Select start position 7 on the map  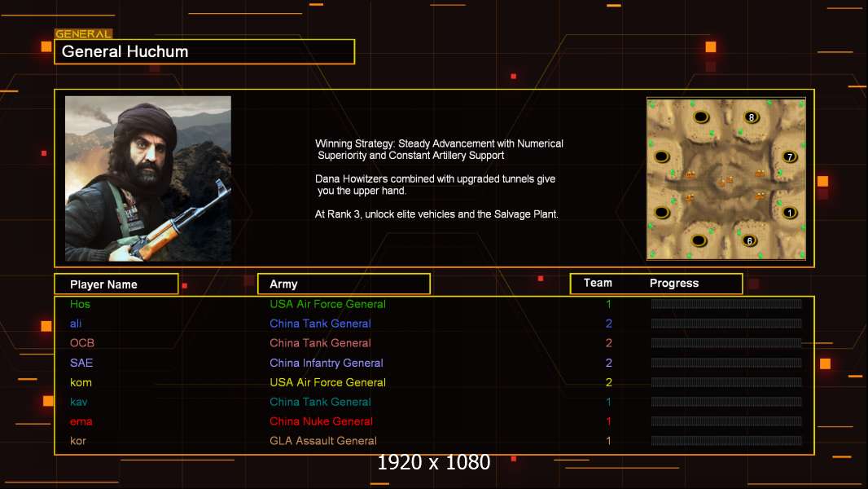point(790,156)
